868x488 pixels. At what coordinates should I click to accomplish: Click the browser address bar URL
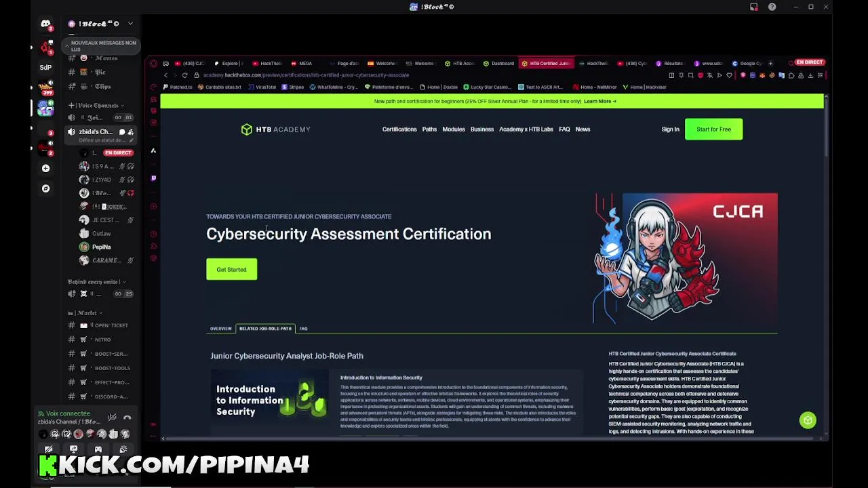(307, 75)
